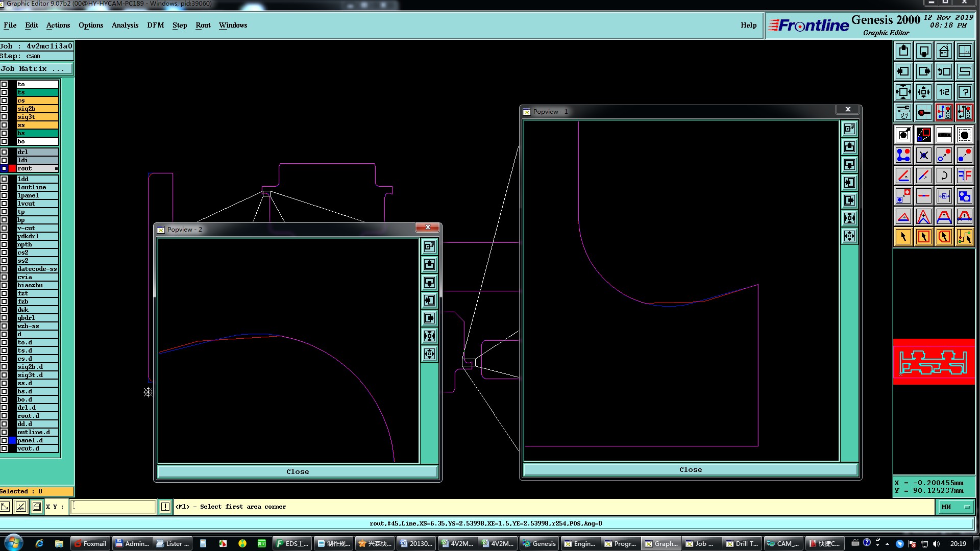Expand the rout layer options marker
This screenshot has height=551, width=980.
(x=56, y=168)
